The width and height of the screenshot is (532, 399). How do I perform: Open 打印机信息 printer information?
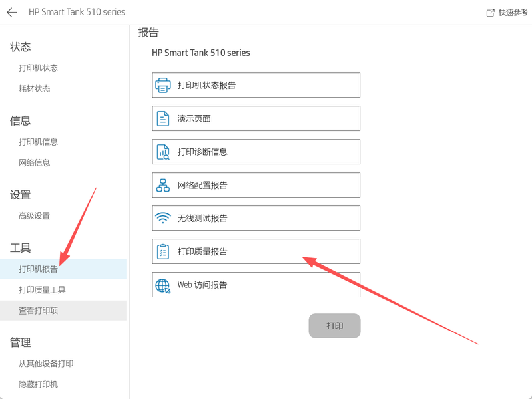click(x=38, y=142)
